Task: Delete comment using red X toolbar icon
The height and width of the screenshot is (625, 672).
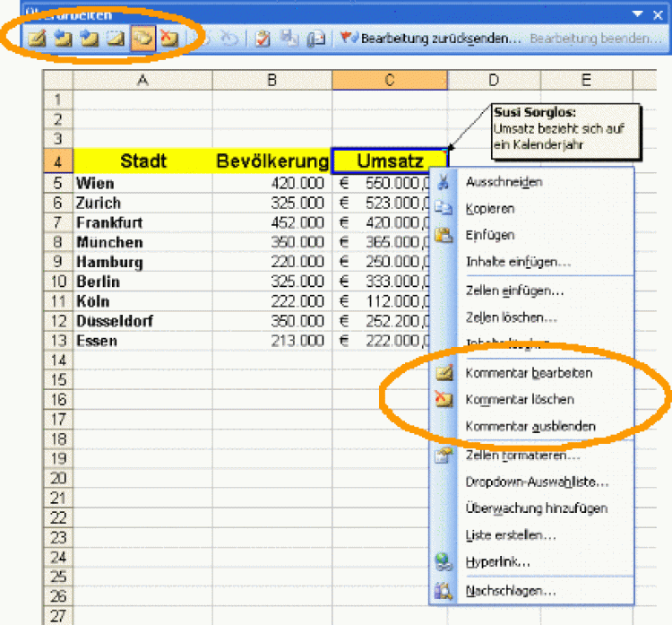Action: 168,39
